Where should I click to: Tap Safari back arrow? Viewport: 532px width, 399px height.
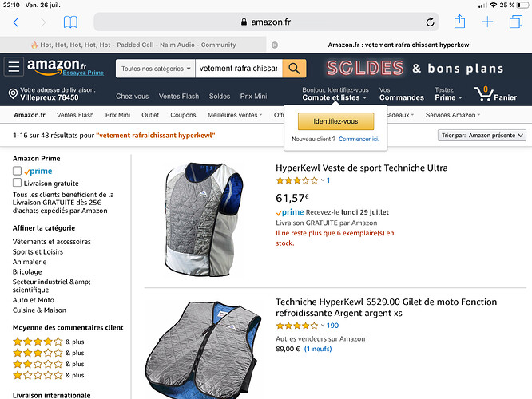point(15,22)
